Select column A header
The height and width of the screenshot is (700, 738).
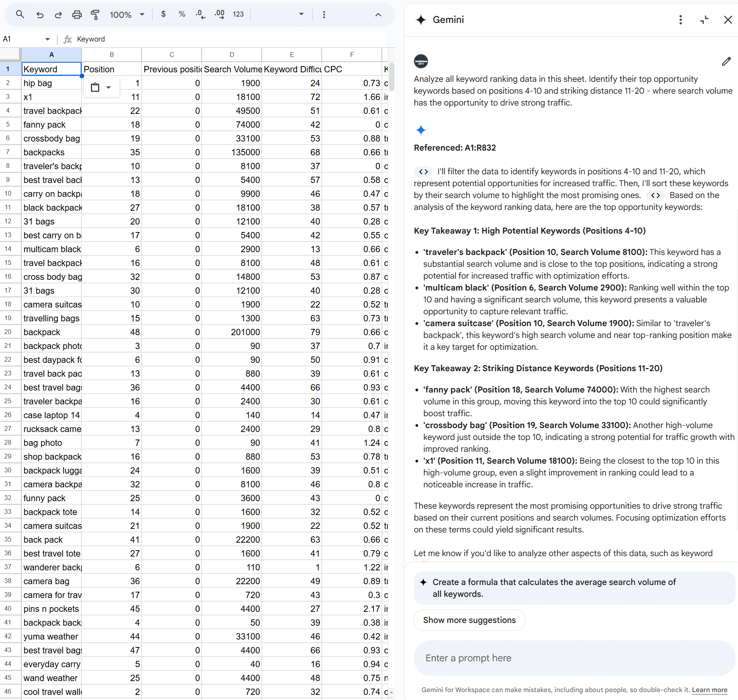[51, 55]
